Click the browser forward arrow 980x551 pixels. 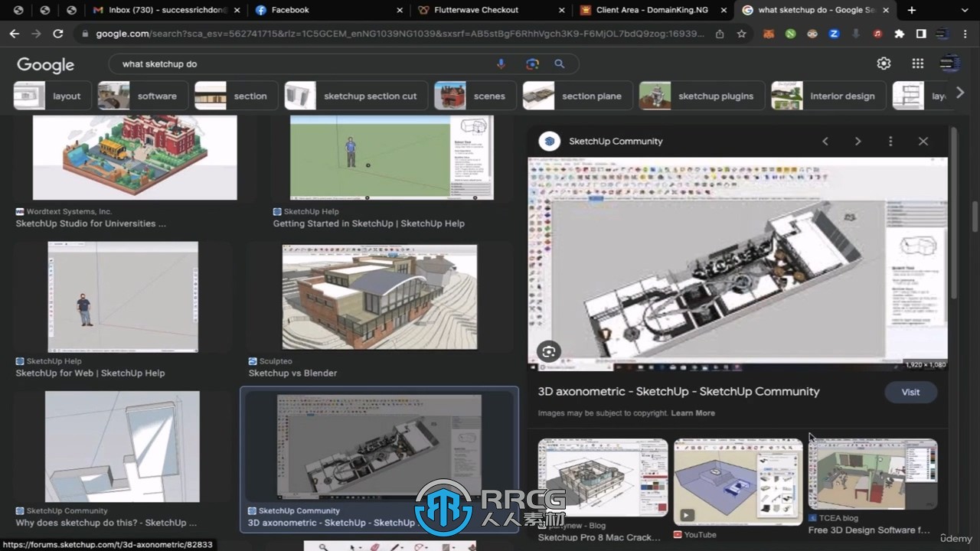36,34
